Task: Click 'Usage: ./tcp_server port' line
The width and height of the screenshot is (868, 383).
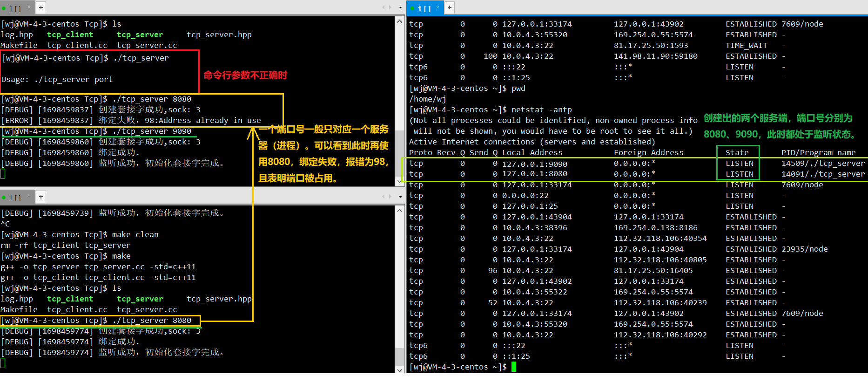Action: click(x=57, y=79)
